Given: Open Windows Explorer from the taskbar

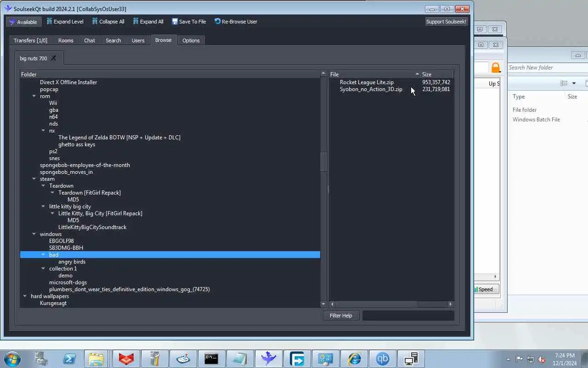Looking at the screenshot, I should click(96, 359).
